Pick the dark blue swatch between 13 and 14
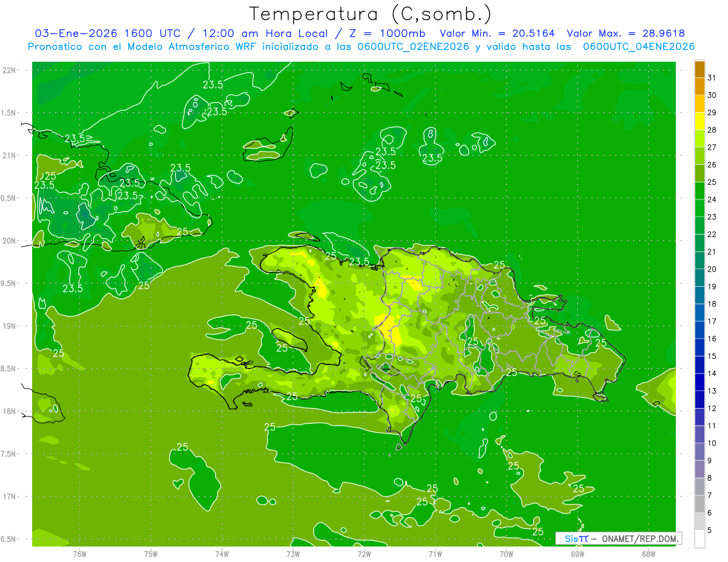 tap(699, 382)
